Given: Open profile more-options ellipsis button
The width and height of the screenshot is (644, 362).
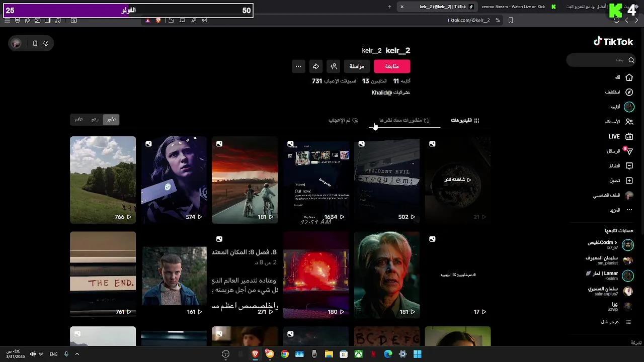Looking at the screenshot, I should [x=298, y=66].
